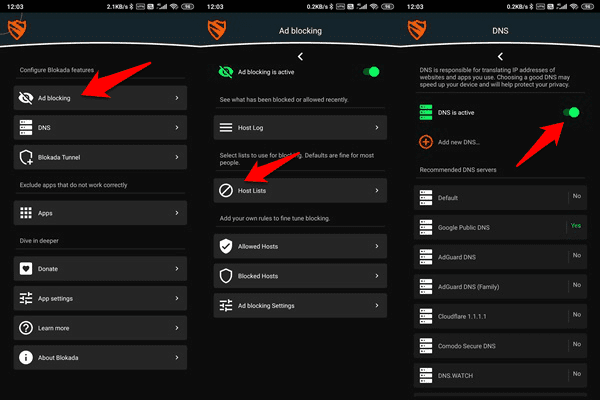Open the Host Log entry
This screenshot has height=400, width=600.
pos(300,127)
